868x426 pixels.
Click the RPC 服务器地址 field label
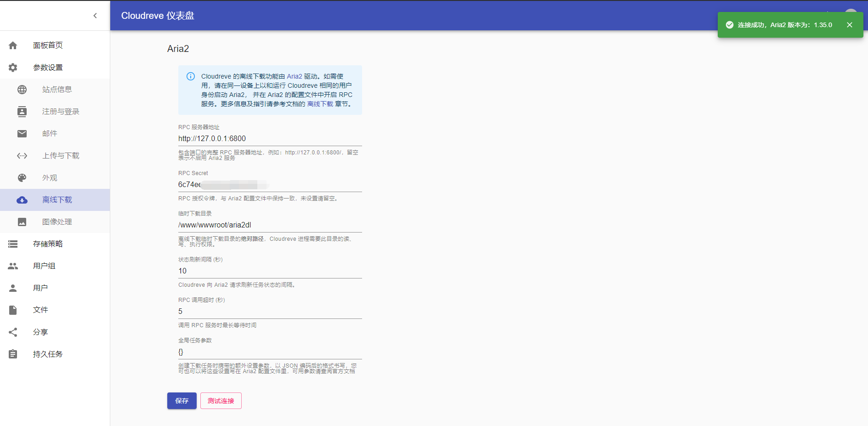pos(199,127)
